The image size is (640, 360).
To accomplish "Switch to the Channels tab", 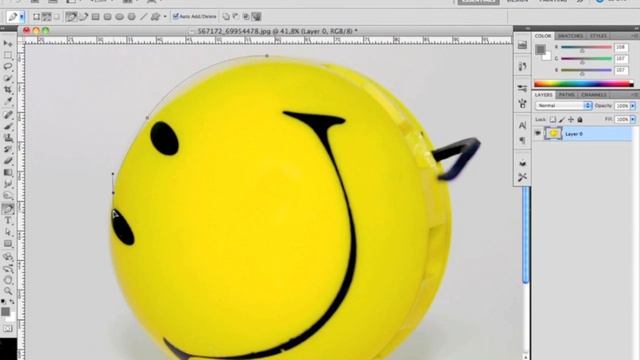I will coord(593,95).
